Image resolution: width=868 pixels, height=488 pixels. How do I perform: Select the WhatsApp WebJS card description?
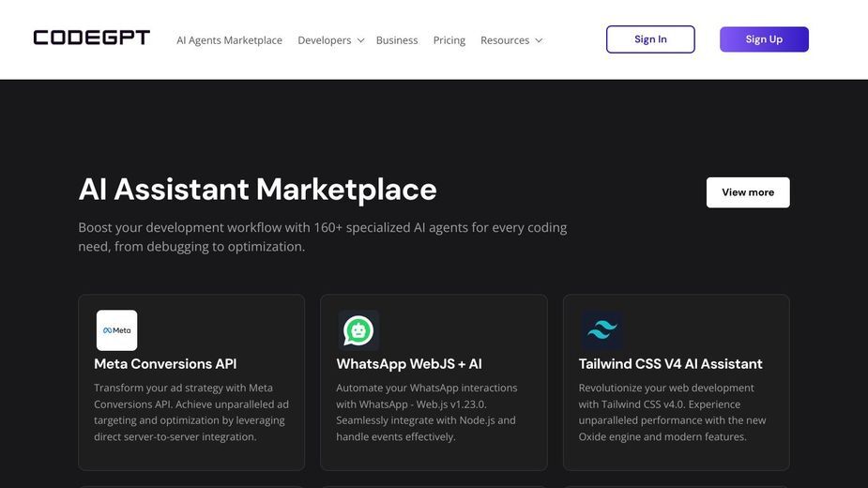pyautogui.click(x=427, y=412)
